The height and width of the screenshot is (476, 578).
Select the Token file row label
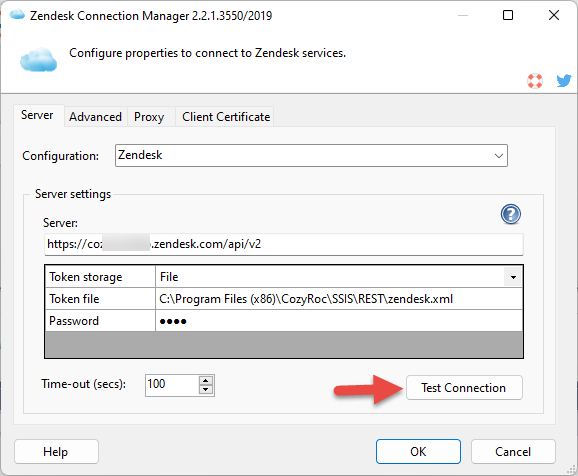100,299
